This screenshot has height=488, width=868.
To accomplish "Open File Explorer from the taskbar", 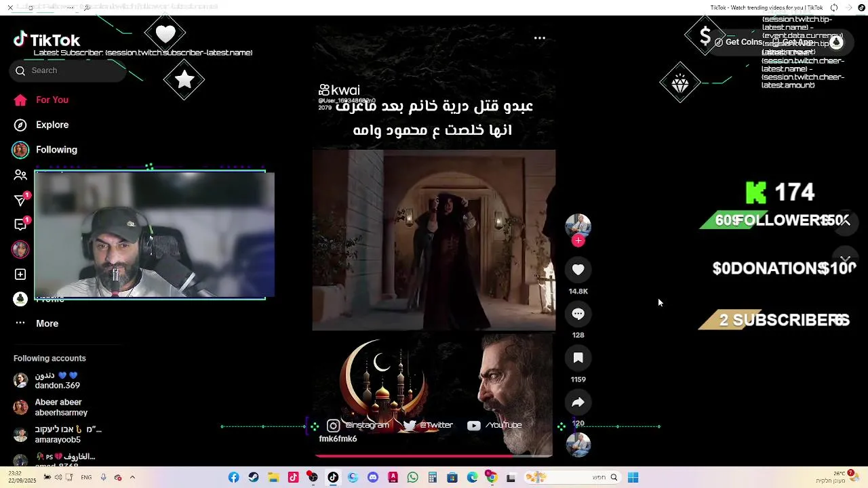I will pos(273,478).
